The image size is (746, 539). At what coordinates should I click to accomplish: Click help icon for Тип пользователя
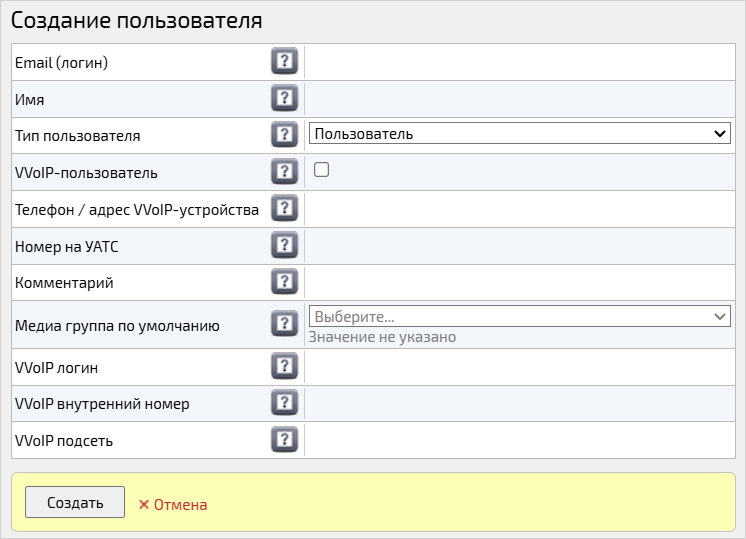285,135
